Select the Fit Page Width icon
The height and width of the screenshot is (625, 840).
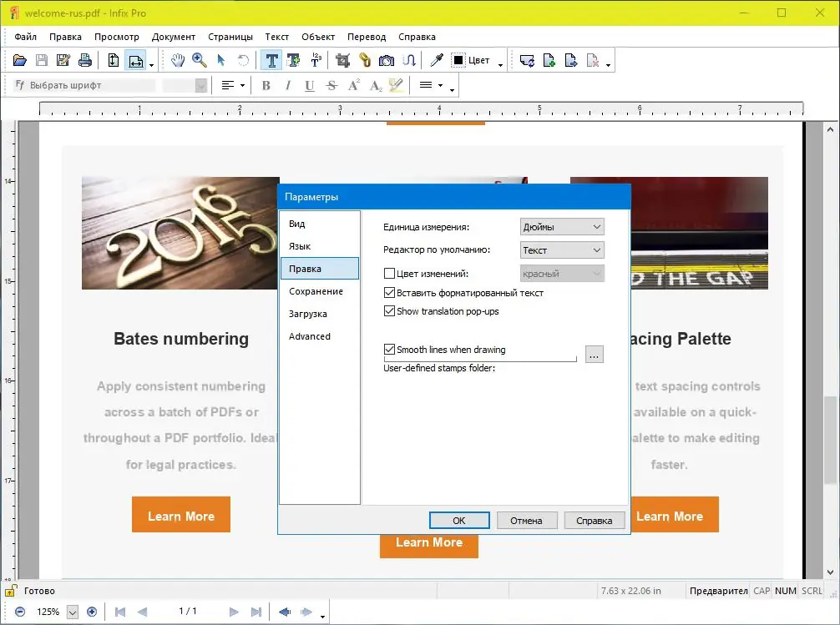[135, 61]
